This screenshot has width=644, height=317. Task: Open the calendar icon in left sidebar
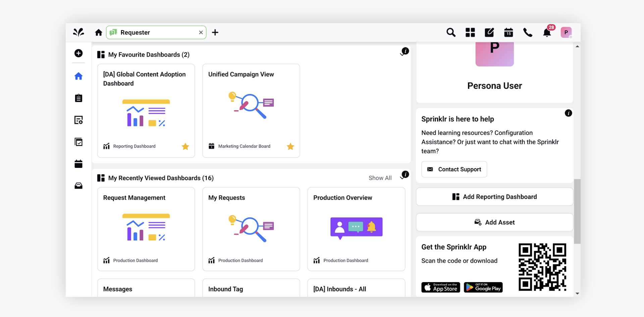point(78,164)
